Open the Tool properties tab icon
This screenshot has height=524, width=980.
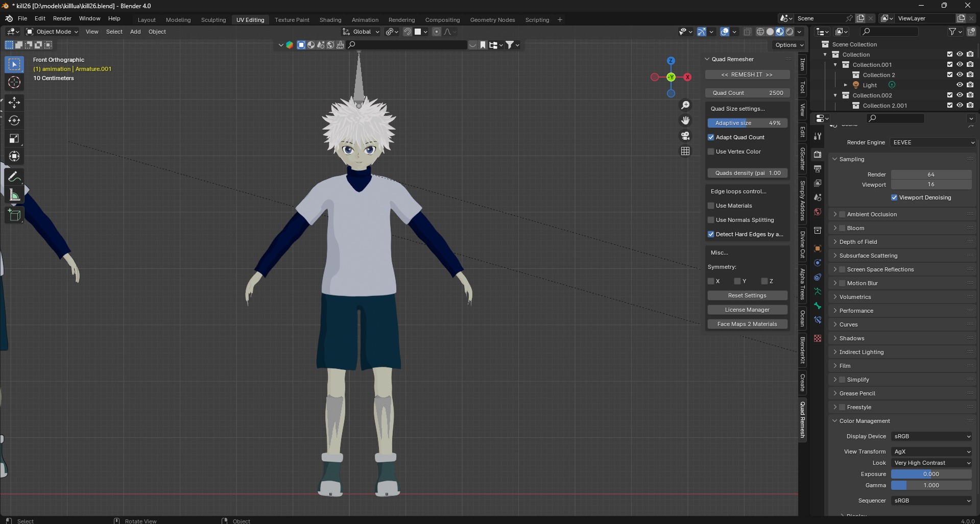click(x=818, y=136)
